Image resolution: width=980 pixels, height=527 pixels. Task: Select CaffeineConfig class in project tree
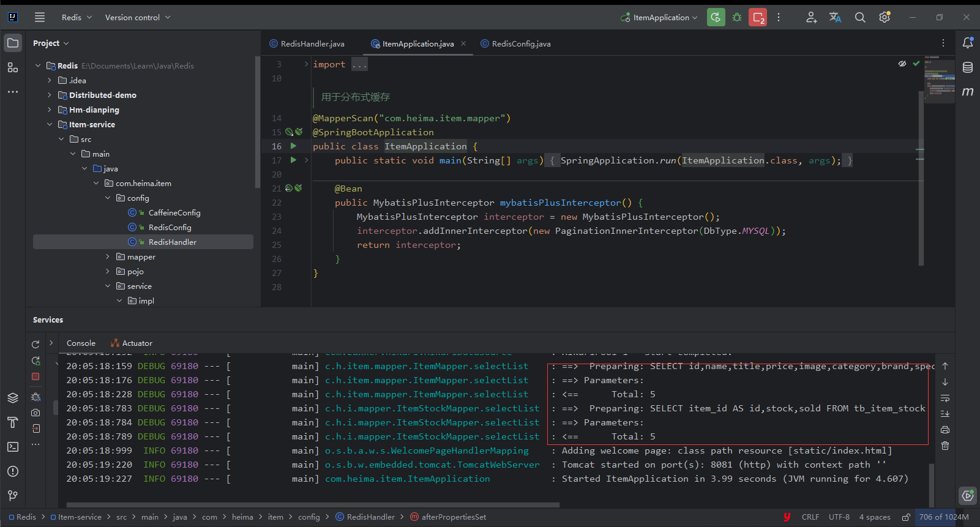pos(174,213)
